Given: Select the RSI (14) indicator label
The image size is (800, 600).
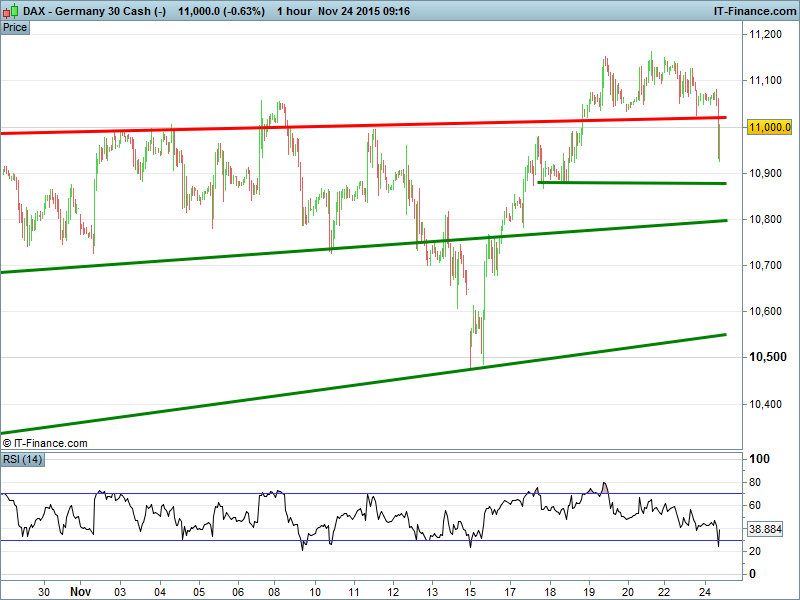Looking at the screenshot, I should (x=22, y=459).
